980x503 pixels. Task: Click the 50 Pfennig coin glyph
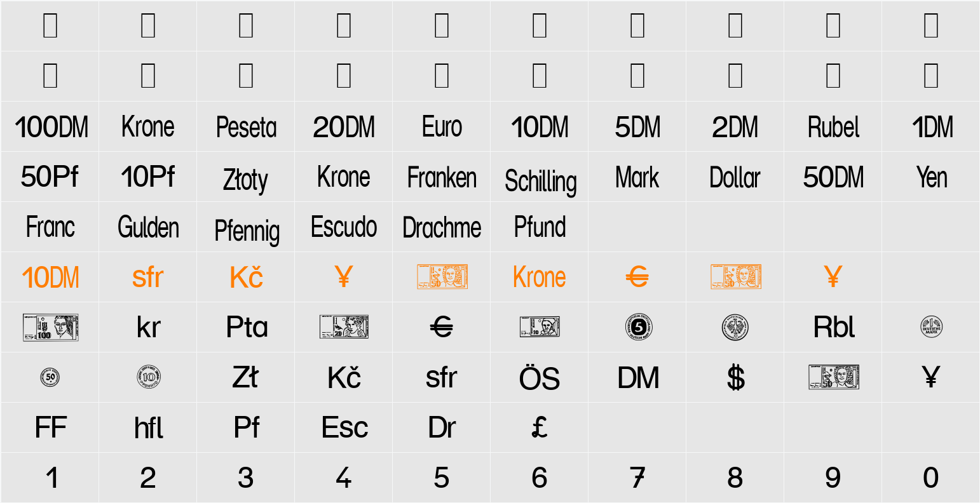pos(50,377)
